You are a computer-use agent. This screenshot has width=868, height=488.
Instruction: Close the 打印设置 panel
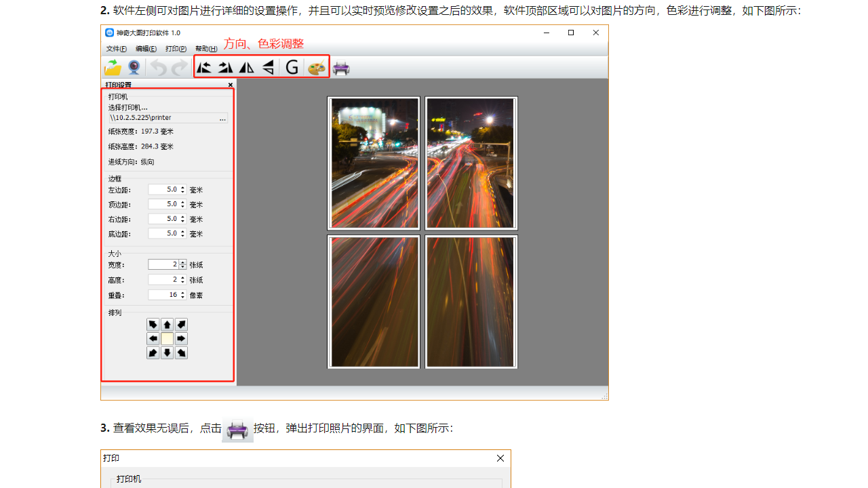tap(231, 85)
